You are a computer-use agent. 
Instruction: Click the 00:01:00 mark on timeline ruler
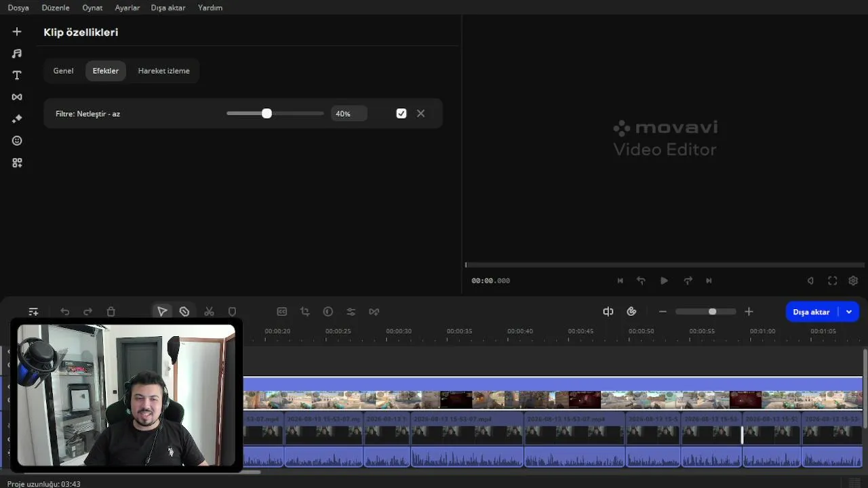point(763,331)
